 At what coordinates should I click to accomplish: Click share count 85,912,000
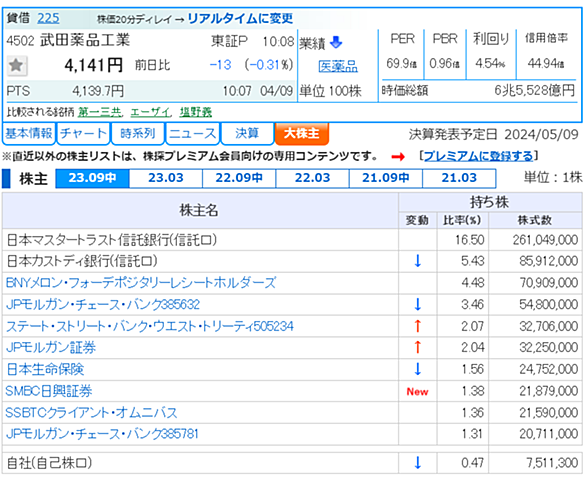549,261
